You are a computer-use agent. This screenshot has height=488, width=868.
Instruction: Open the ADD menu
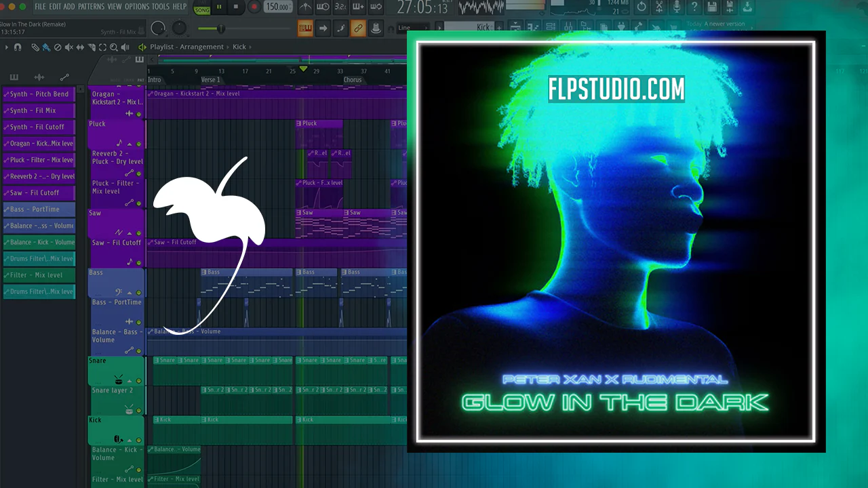pos(69,7)
